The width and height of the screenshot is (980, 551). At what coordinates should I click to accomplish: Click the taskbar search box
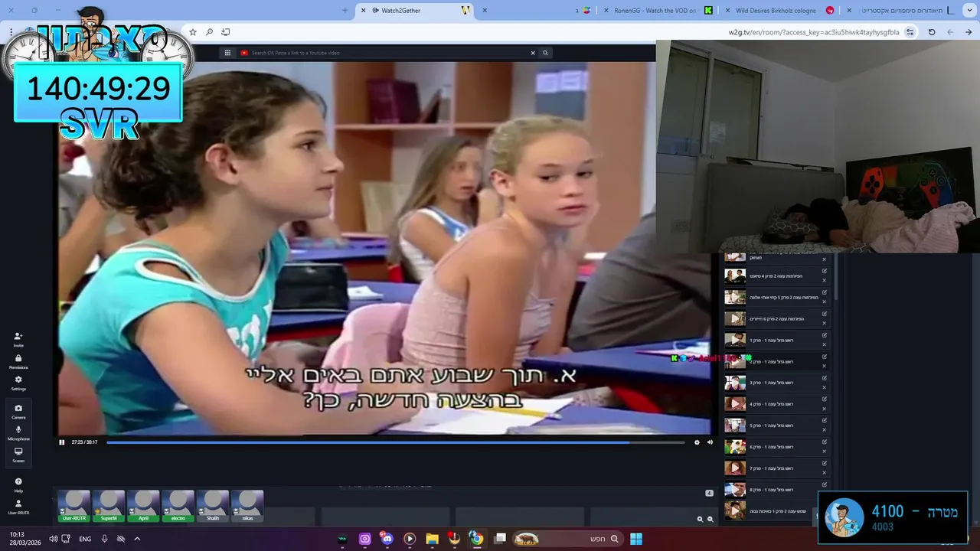click(568, 539)
